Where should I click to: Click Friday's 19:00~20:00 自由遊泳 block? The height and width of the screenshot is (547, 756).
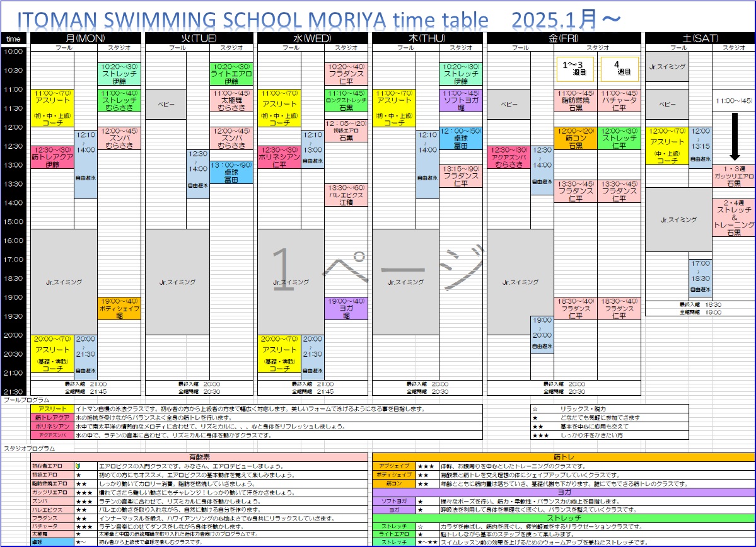[542, 335]
